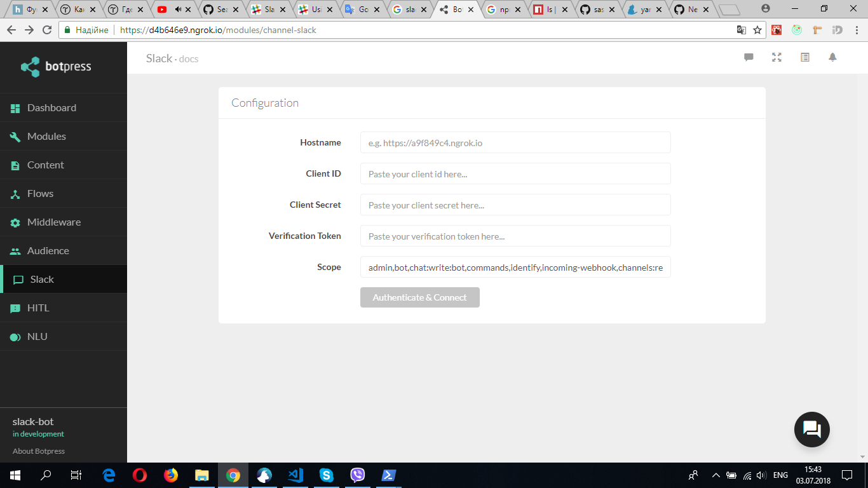868x488 pixels.
Task: Enter fullscreen with the expand arrows icon
Action: [x=776, y=57]
